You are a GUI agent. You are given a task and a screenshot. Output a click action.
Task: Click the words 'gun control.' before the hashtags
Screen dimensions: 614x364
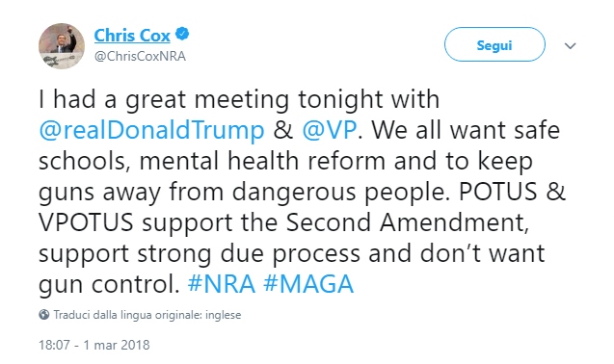click(109, 284)
